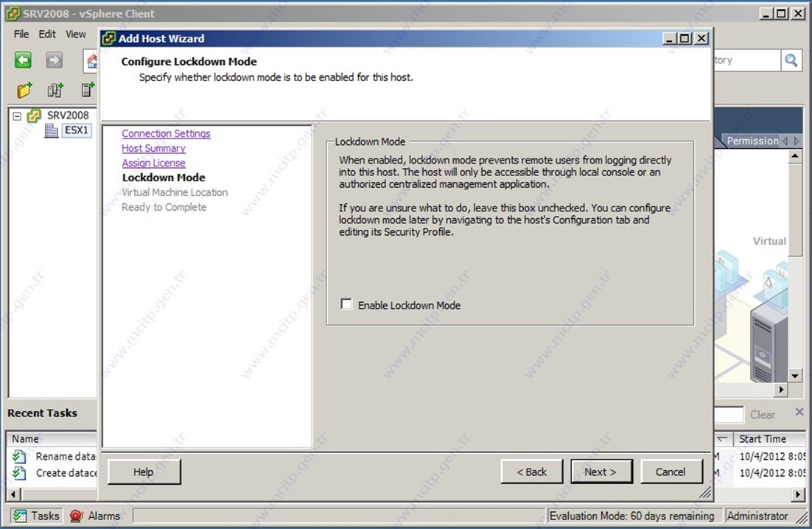
Task: Collapse the SRV2008 tree node
Action: (17, 116)
